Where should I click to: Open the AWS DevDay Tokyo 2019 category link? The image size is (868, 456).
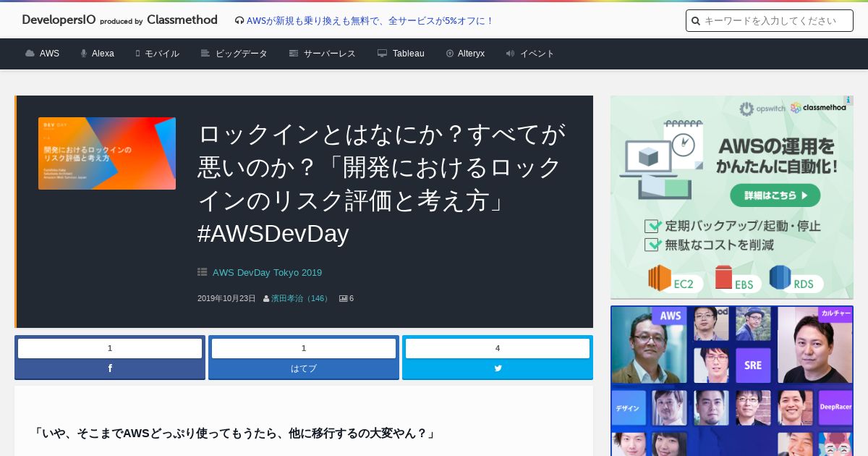[267, 272]
